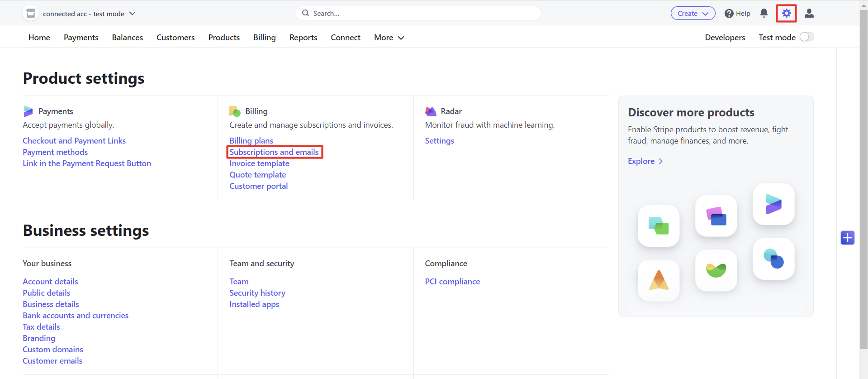
Task: Open Installed apps
Action: click(x=254, y=304)
